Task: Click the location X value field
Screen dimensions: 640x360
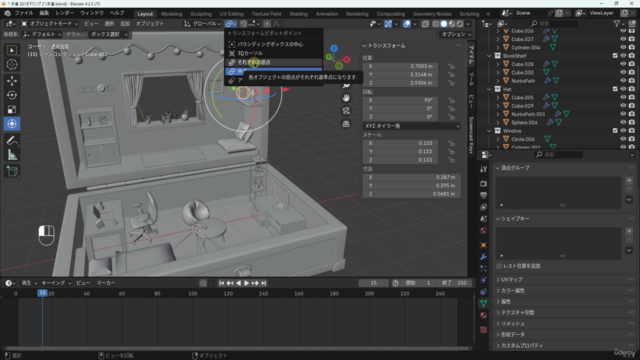Action: tap(400, 66)
